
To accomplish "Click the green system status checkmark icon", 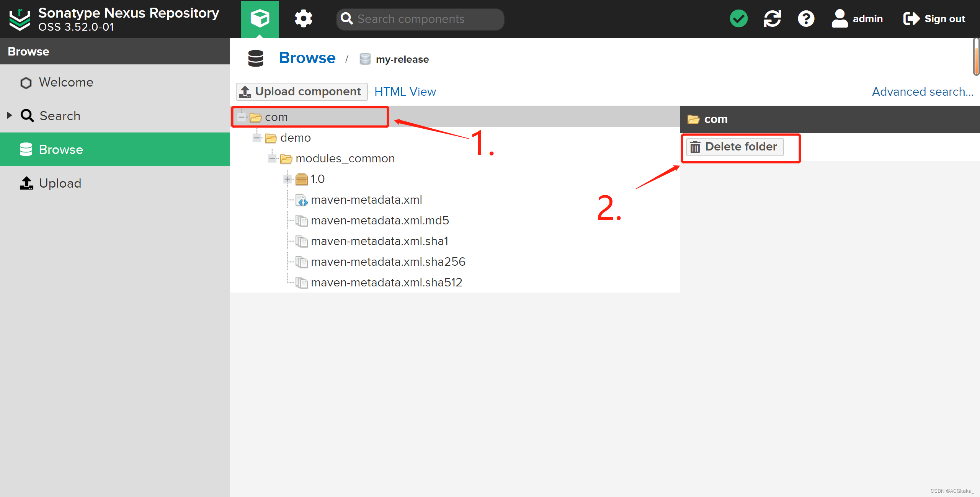I will [x=738, y=18].
